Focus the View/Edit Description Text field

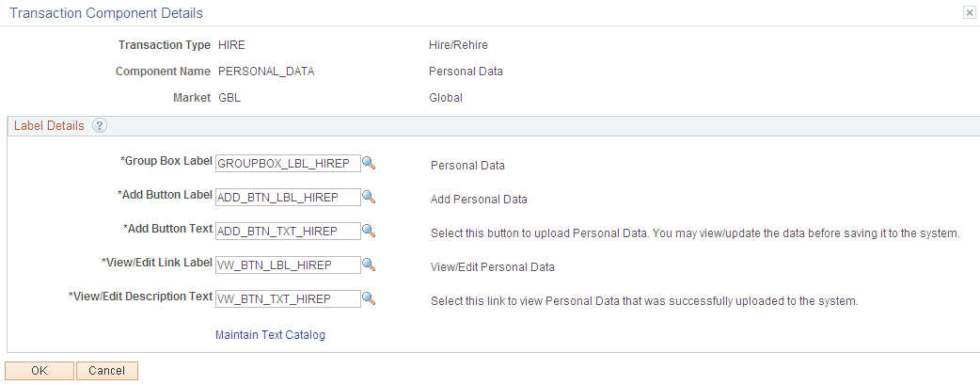click(x=288, y=298)
